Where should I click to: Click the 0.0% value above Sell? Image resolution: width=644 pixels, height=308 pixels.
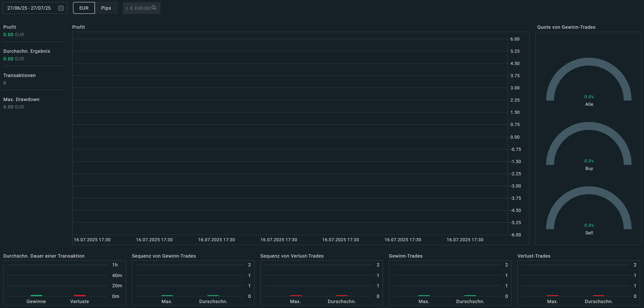click(589, 225)
